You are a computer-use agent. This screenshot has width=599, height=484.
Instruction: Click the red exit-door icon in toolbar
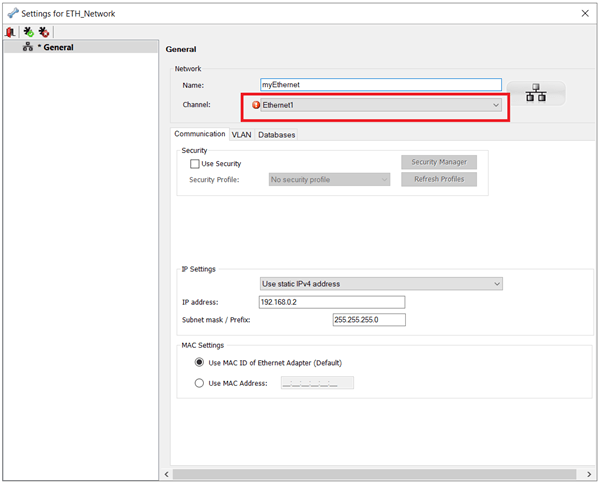click(x=10, y=32)
